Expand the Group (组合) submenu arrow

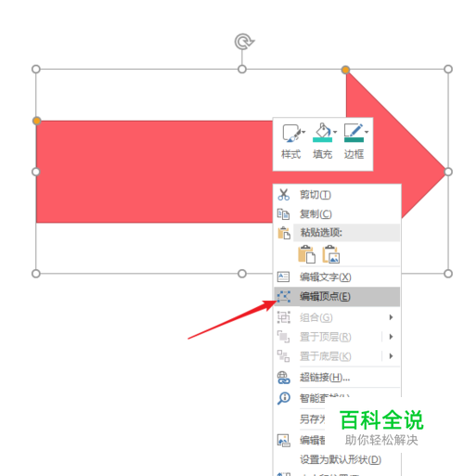click(391, 317)
